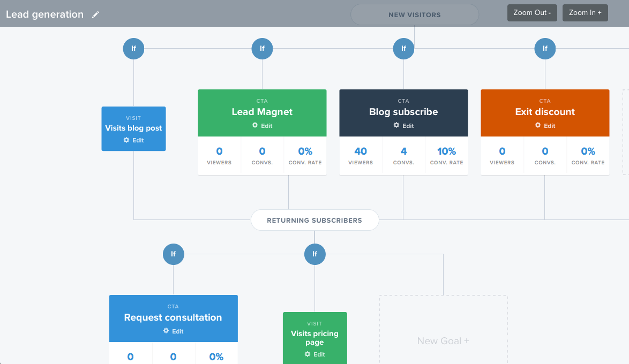This screenshot has width=629, height=364.
Task: Click gear Edit icon on Visits pricing page
Action: click(x=308, y=354)
